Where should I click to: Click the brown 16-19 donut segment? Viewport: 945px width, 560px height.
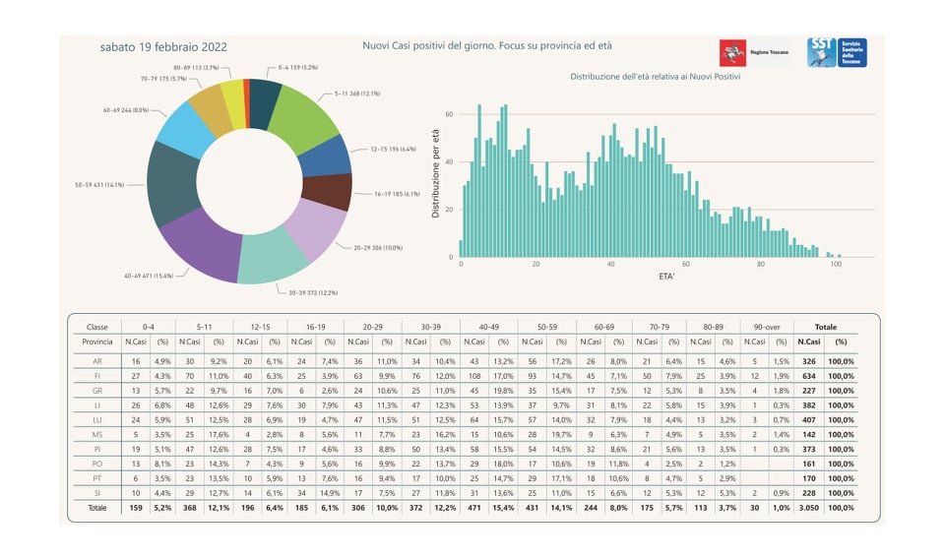pyautogui.click(x=327, y=192)
